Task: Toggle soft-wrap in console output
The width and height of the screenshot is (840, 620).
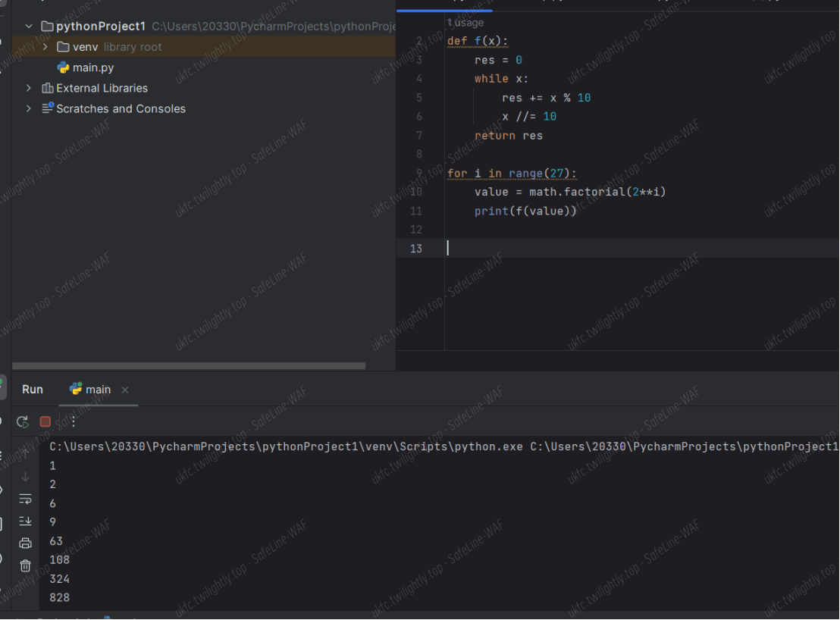Action: (25, 499)
